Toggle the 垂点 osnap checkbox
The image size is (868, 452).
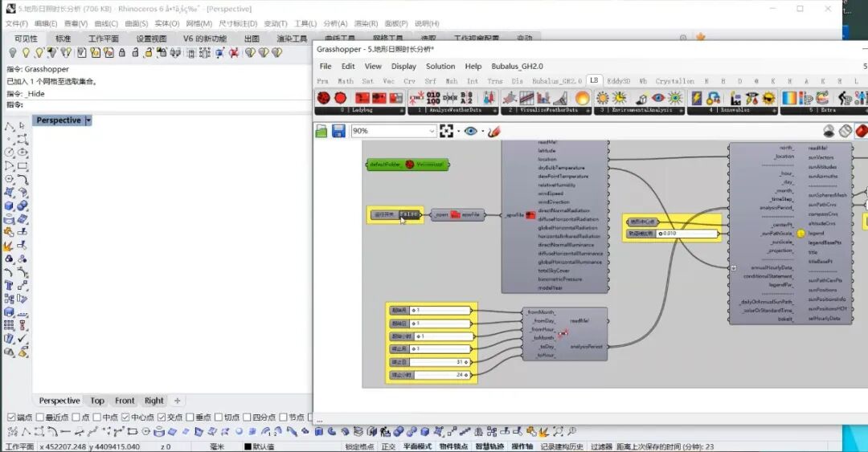[190, 417]
